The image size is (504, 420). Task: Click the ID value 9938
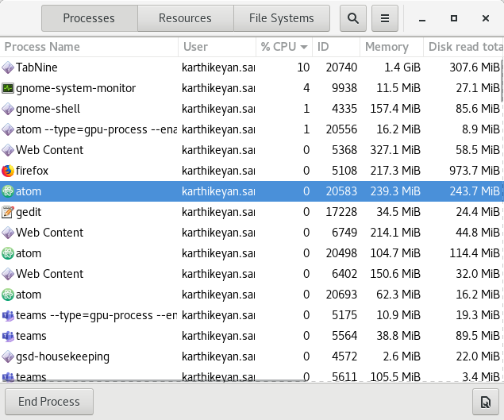point(344,88)
